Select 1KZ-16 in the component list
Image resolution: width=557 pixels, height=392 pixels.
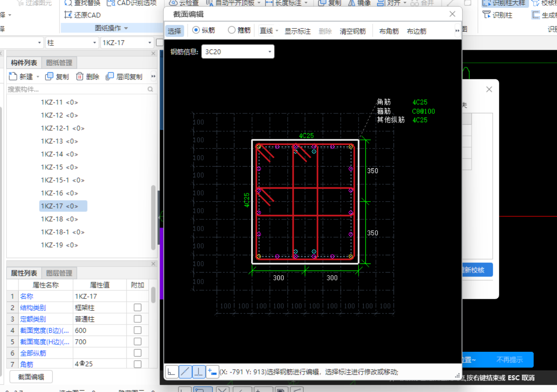click(x=60, y=193)
